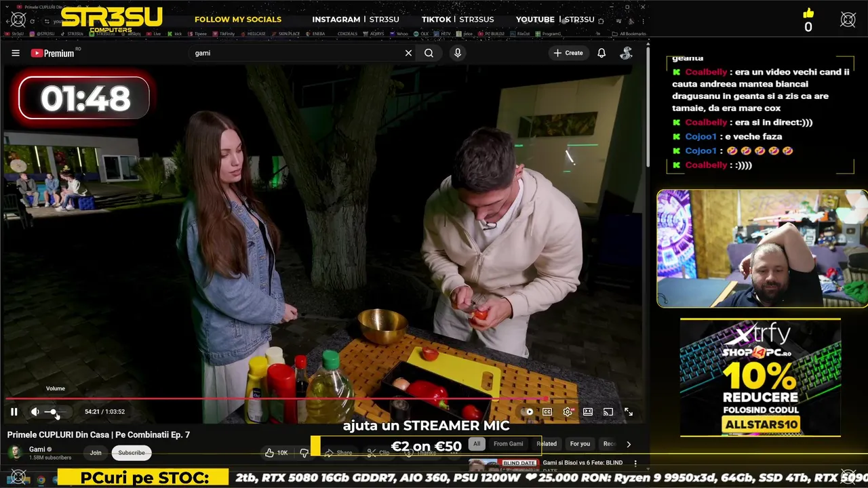Select the From Gami chip

(x=508, y=444)
